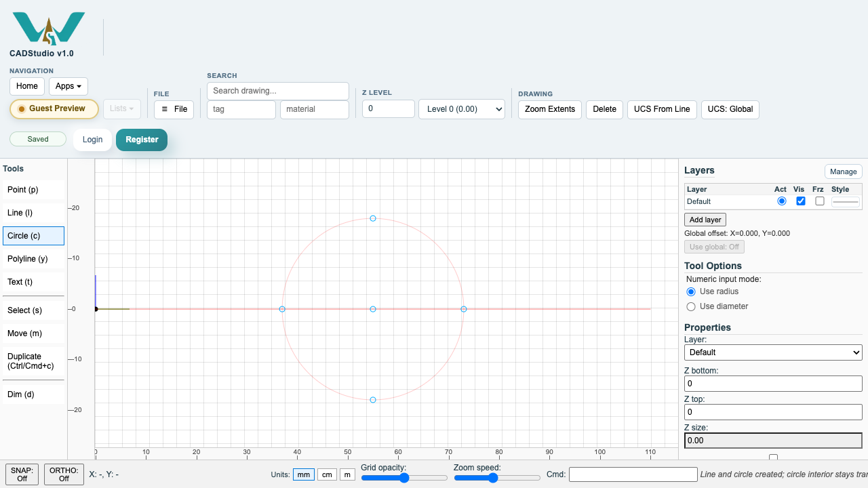Switch units to cm
868x488 pixels.
[x=327, y=474]
